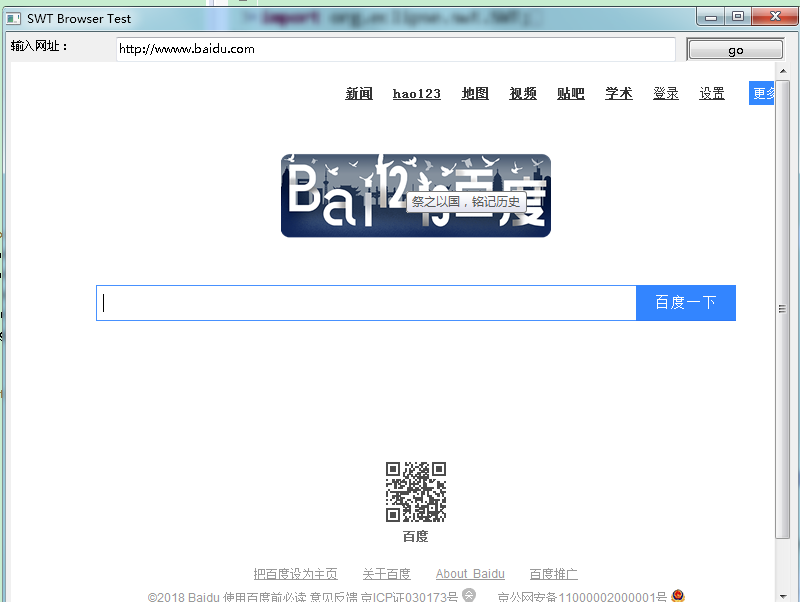Maximize the SWT Browser Test window

point(738,17)
